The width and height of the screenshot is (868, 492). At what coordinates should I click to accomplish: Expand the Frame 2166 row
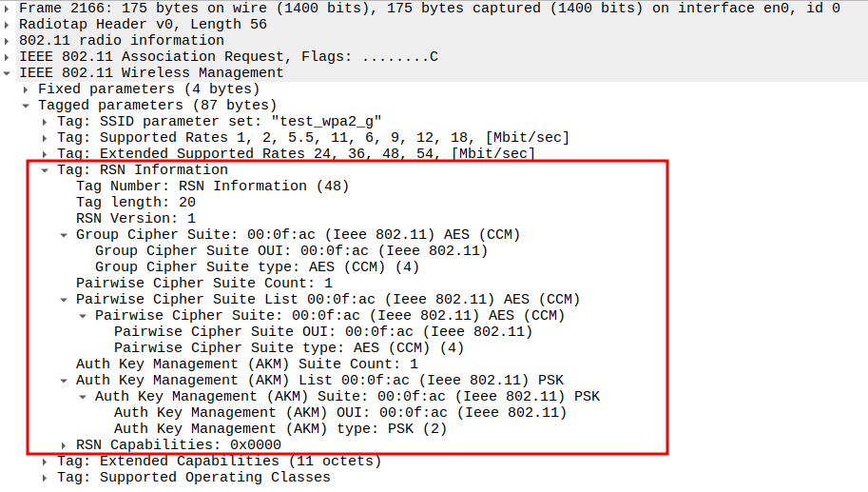(x=9, y=8)
